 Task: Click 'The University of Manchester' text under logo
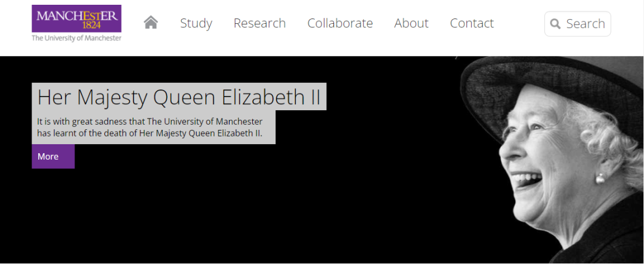point(76,38)
